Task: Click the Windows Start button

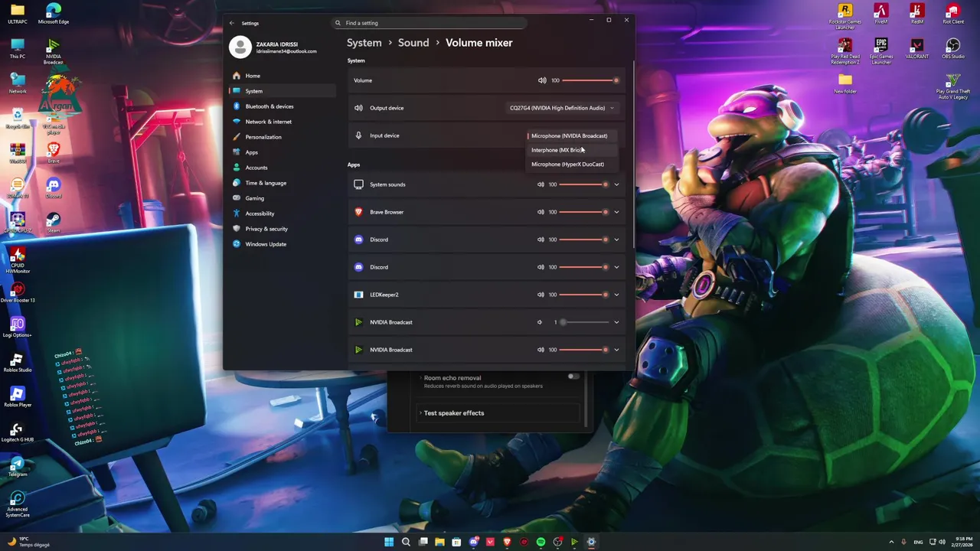Action: click(x=389, y=542)
